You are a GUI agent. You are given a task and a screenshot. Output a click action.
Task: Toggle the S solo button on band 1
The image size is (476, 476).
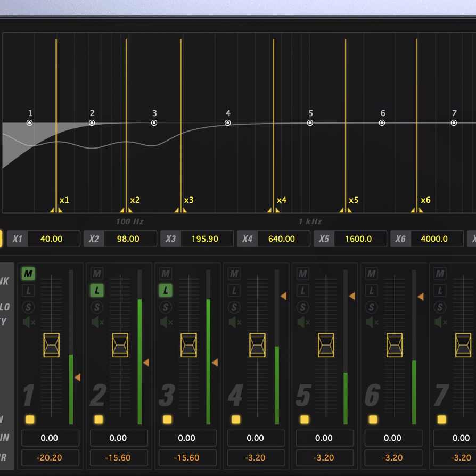tap(28, 307)
